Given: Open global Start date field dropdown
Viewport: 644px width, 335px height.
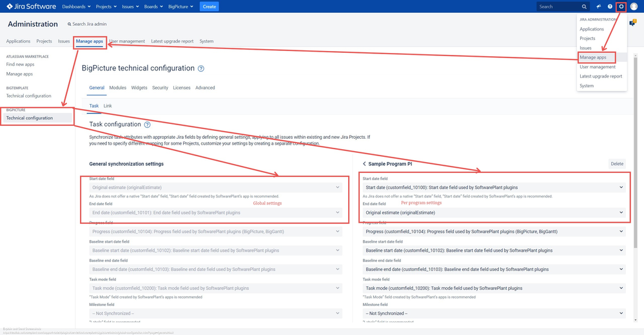Looking at the screenshot, I should tap(215, 187).
